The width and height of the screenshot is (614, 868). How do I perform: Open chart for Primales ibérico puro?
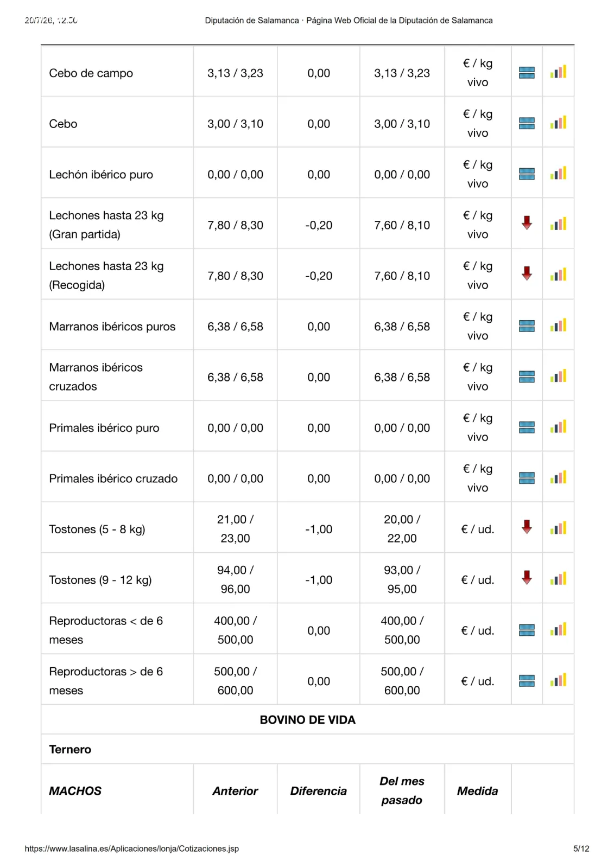[558, 426]
